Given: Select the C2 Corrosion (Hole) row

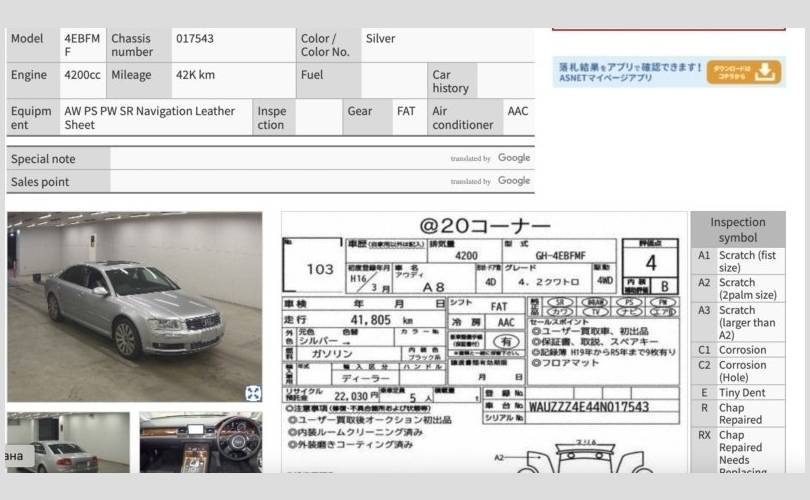Looking at the screenshot, I should pyautogui.click(x=737, y=372).
